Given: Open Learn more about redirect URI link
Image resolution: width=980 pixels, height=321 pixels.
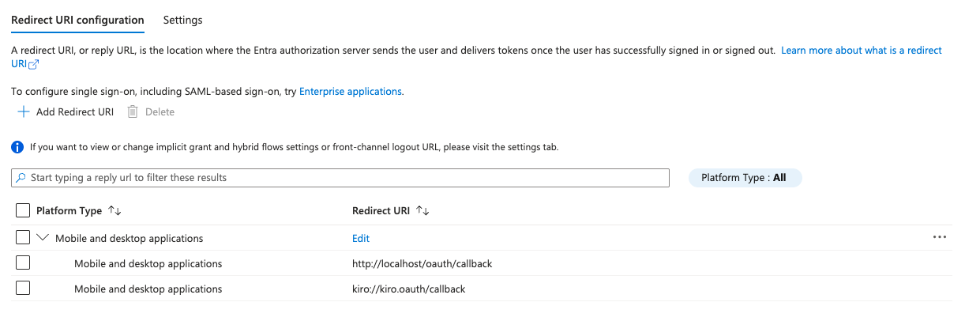Looking at the screenshot, I should pyautogui.click(x=861, y=51).
